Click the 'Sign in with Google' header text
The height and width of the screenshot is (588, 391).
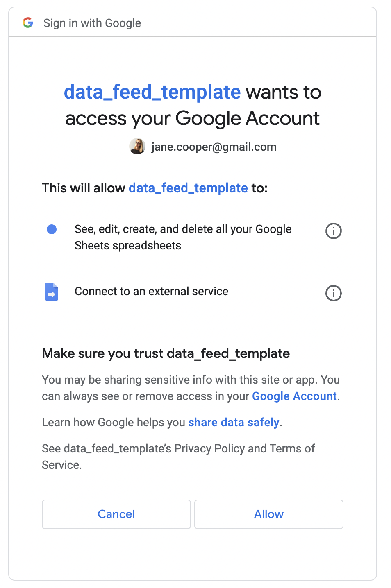point(92,23)
